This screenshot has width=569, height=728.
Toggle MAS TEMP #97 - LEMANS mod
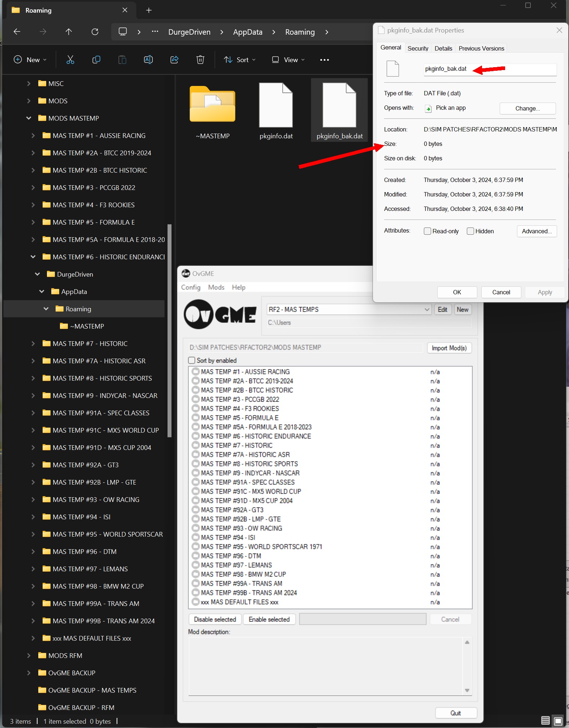(196, 565)
